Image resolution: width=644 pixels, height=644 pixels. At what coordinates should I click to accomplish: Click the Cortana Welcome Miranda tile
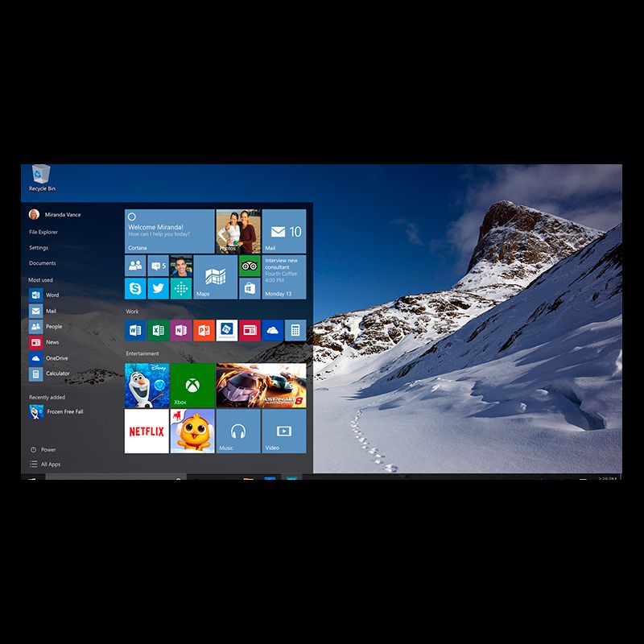[x=169, y=231]
